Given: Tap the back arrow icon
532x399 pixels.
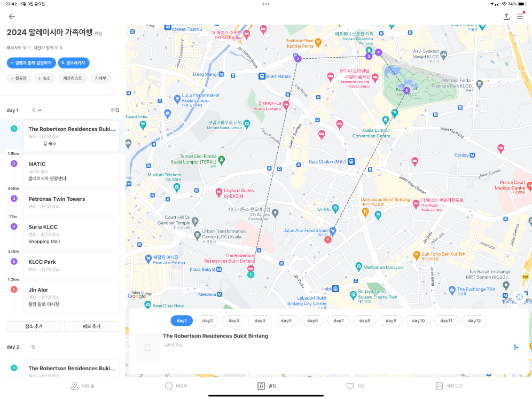Looking at the screenshot, I should 12,16.
